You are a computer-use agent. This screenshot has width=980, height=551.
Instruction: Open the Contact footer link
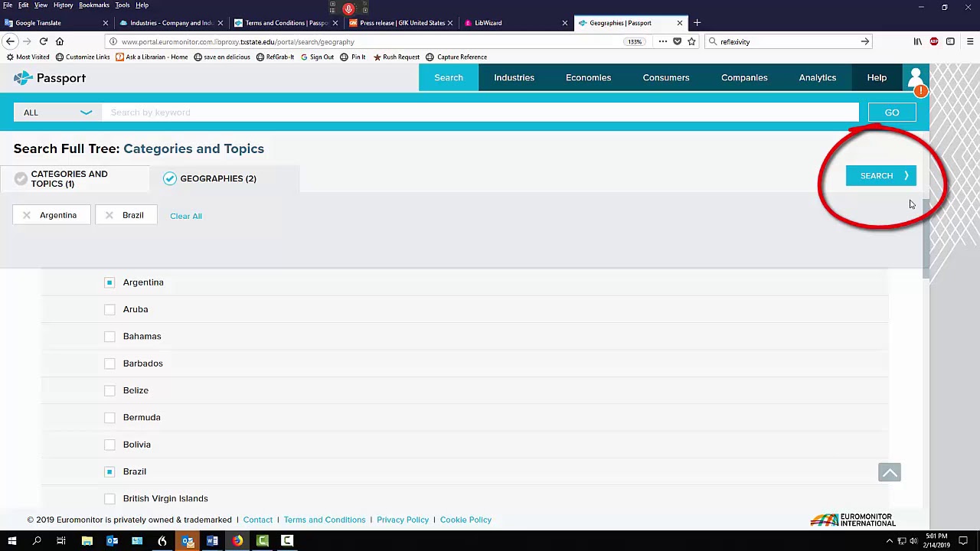tap(258, 520)
